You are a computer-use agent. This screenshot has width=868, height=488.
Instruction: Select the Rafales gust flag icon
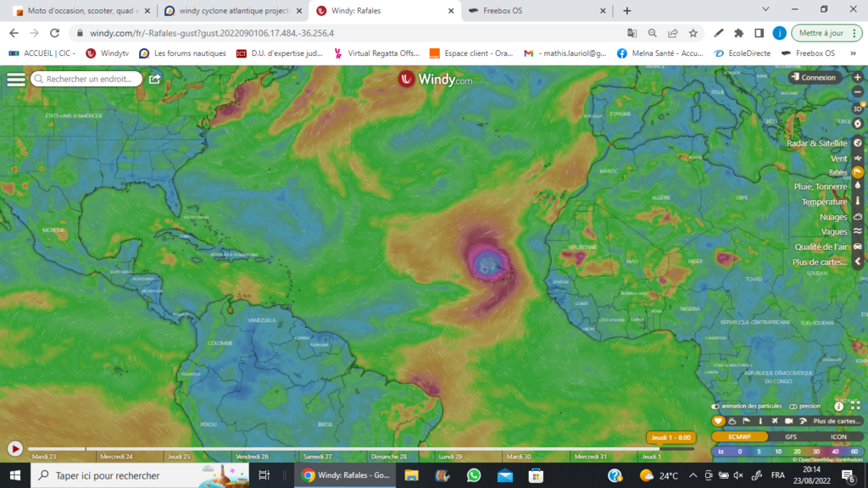[858, 172]
